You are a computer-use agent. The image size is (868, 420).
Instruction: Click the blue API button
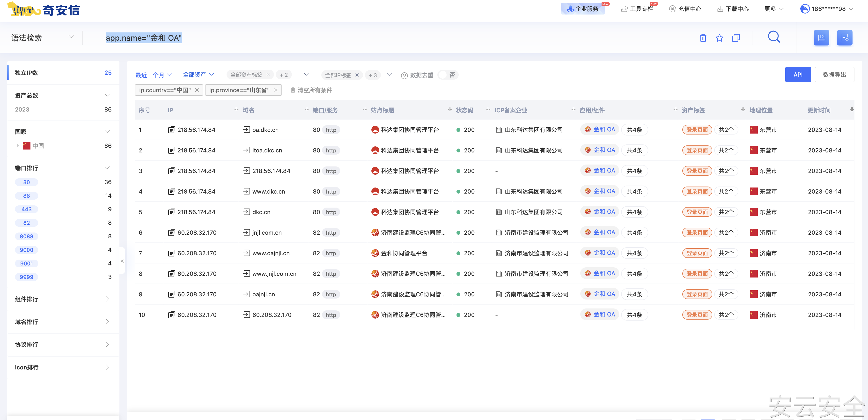(798, 75)
